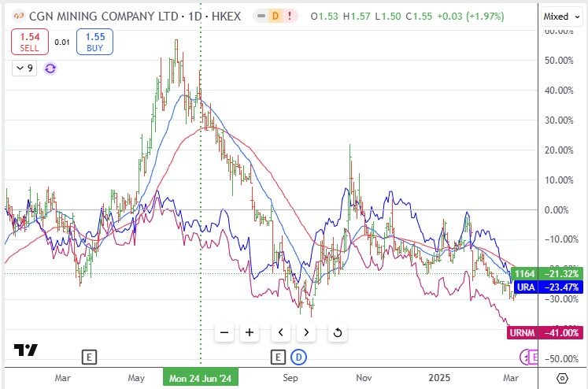This screenshot has height=389, width=588.
Task: Click the 1164 price label -21.32%
Action: click(549, 273)
